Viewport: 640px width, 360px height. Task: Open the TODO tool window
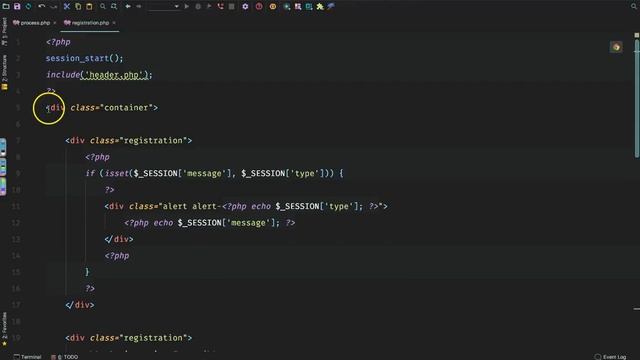click(x=64, y=357)
